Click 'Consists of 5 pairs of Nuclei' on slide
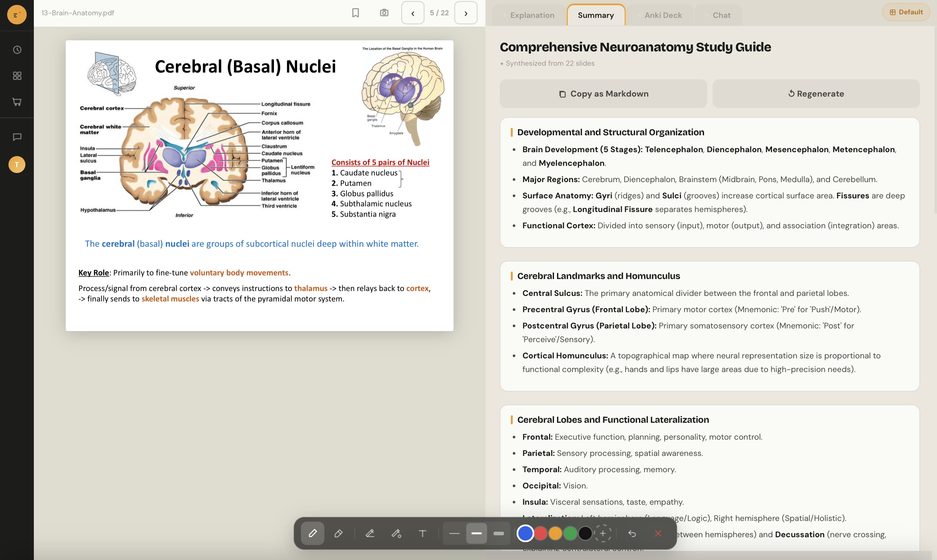 point(380,162)
